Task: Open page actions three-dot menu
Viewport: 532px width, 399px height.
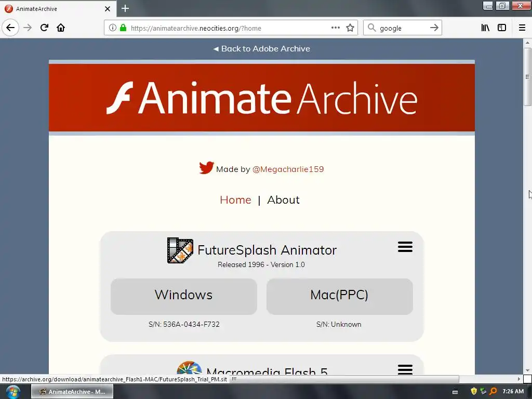Action: coord(336,28)
